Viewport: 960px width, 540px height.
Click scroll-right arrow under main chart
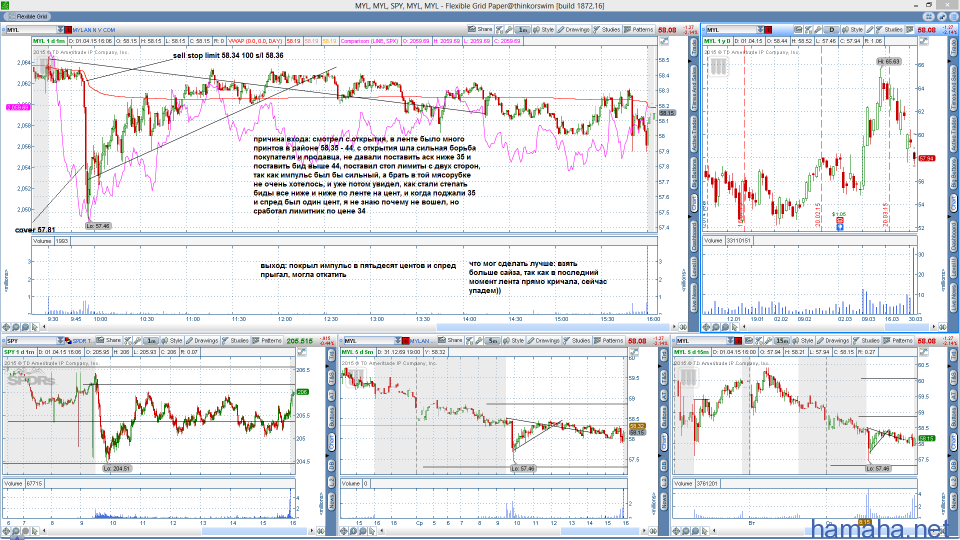coord(675,328)
